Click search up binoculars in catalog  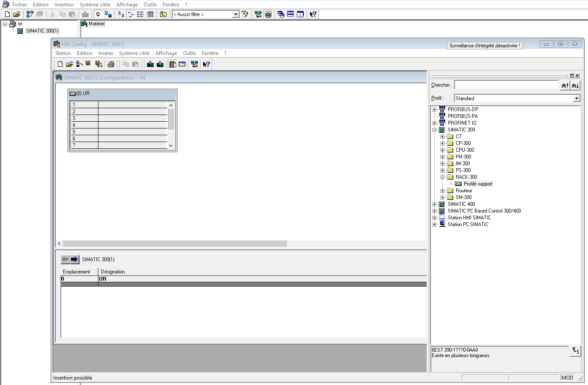(565, 85)
